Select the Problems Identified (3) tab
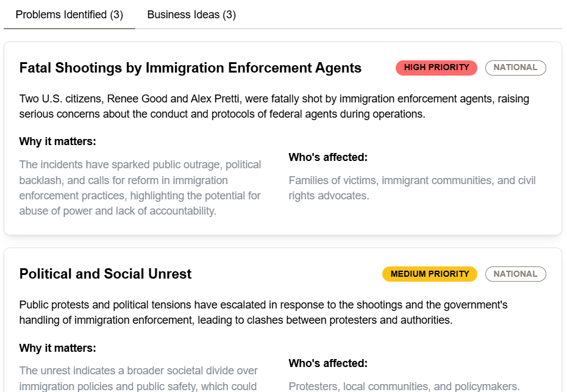 click(70, 15)
